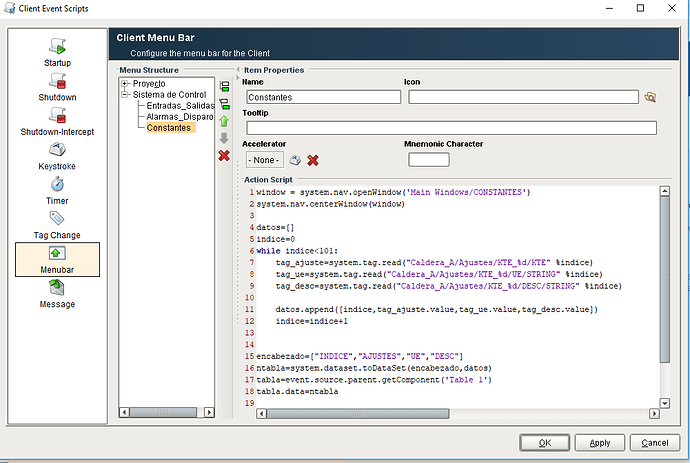Click script line with 'while indice<101:'
690x463 pixels.
(297, 251)
